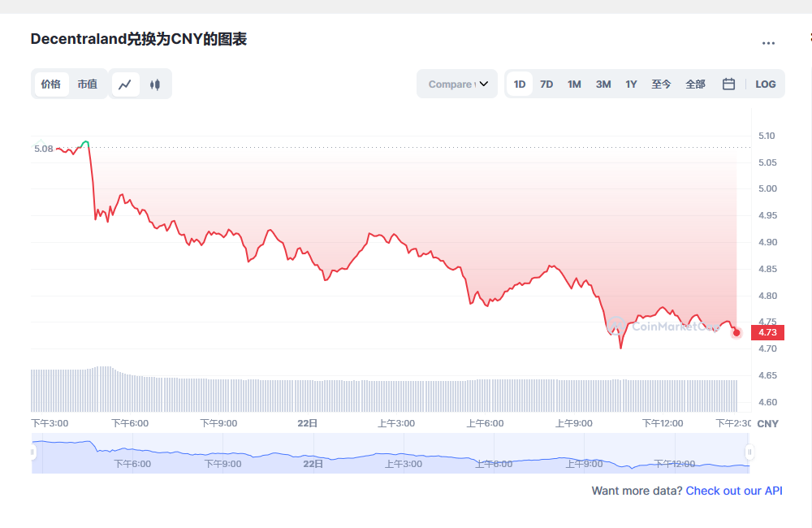812x528 pixels.
Task: Click the CNY currency label below the axis
Action: pyautogui.click(x=767, y=424)
